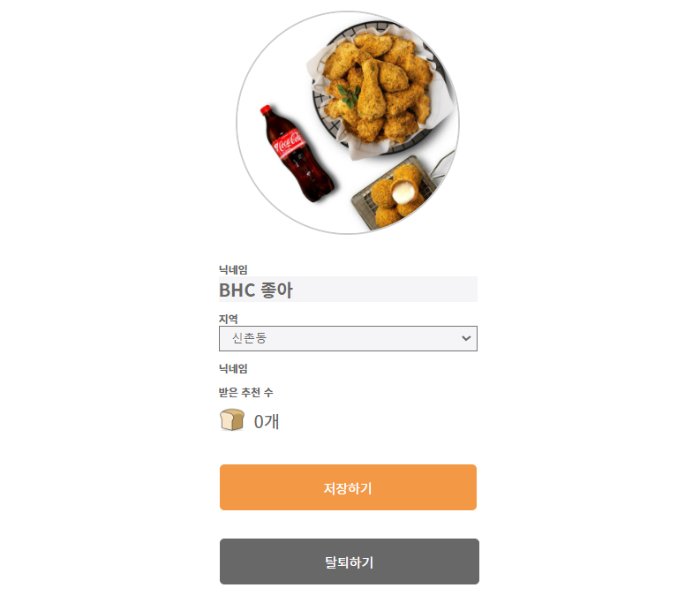Click the green herb garnish on the chicken
Screen dimensions: 700x603
click(349, 95)
